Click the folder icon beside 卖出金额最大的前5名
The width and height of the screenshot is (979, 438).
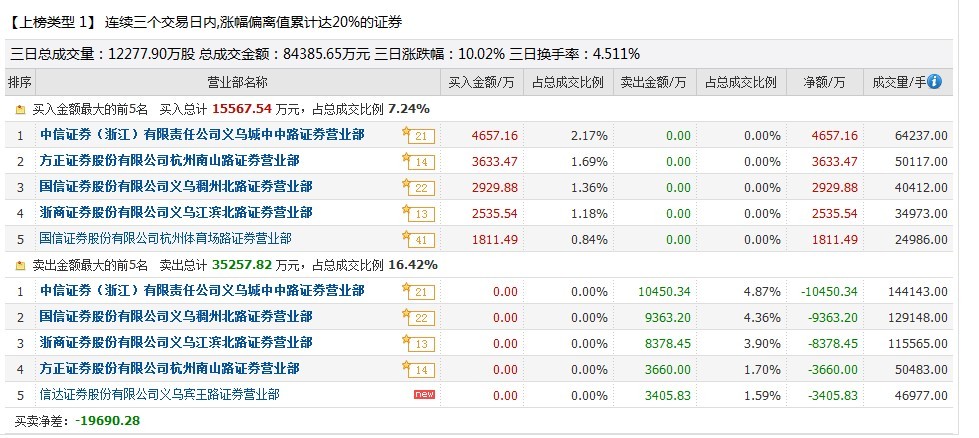tap(20, 265)
